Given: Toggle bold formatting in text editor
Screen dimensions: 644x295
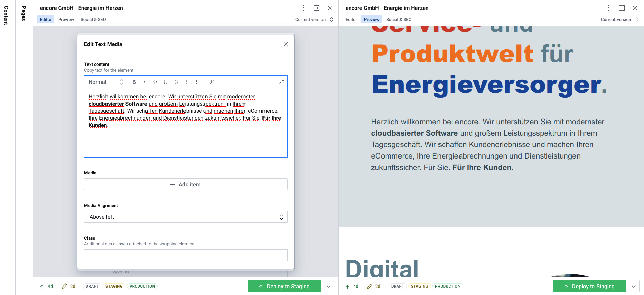Looking at the screenshot, I should 134,82.
